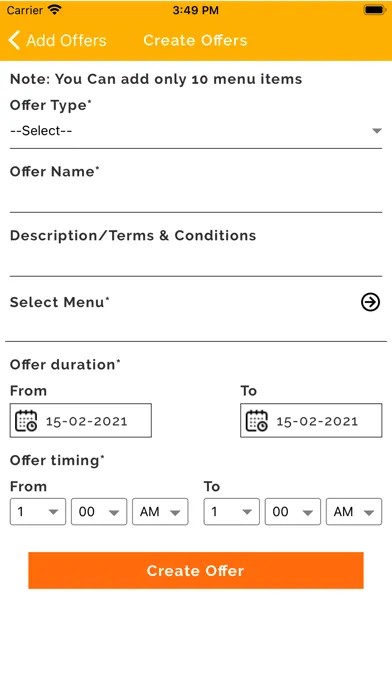The width and height of the screenshot is (392, 696).
Task: Select the To date 15-02-2021 field
Action: click(x=311, y=421)
